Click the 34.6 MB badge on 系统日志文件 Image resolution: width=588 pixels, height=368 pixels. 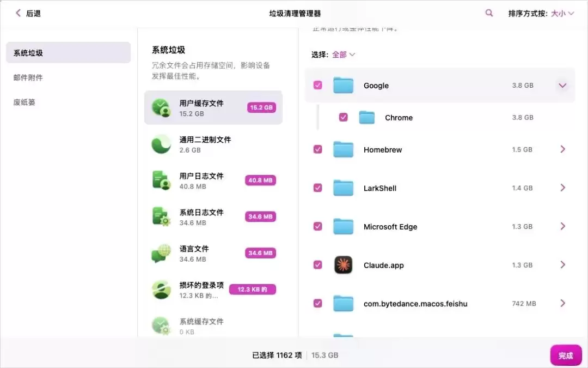(x=260, y=216)
